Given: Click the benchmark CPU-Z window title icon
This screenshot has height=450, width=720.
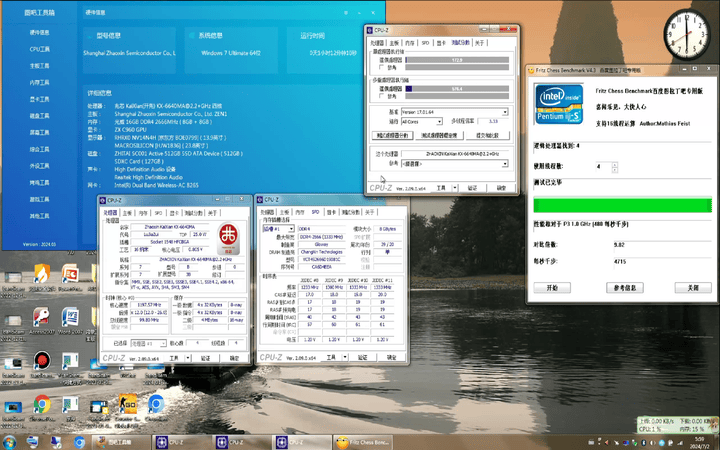Looking at the screenshot, I should point(370,30).
